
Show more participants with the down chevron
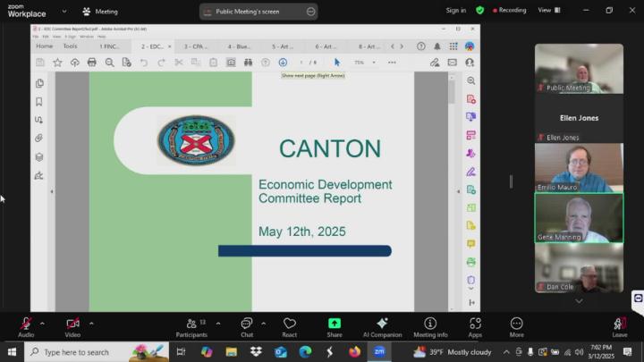click(579, 301)
